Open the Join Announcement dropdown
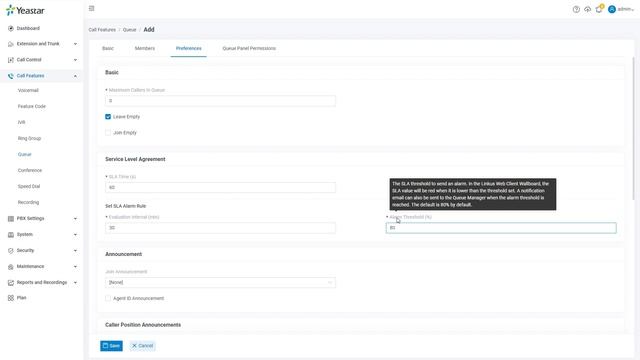The height and width of the screenshot is (360, 640). click(x=220, y=282)
